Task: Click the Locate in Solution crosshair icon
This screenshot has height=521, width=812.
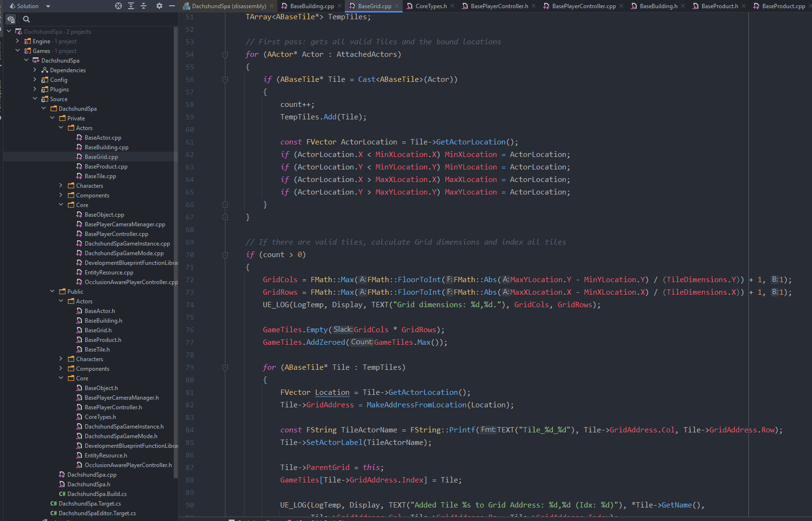Action: coord(118,6)
